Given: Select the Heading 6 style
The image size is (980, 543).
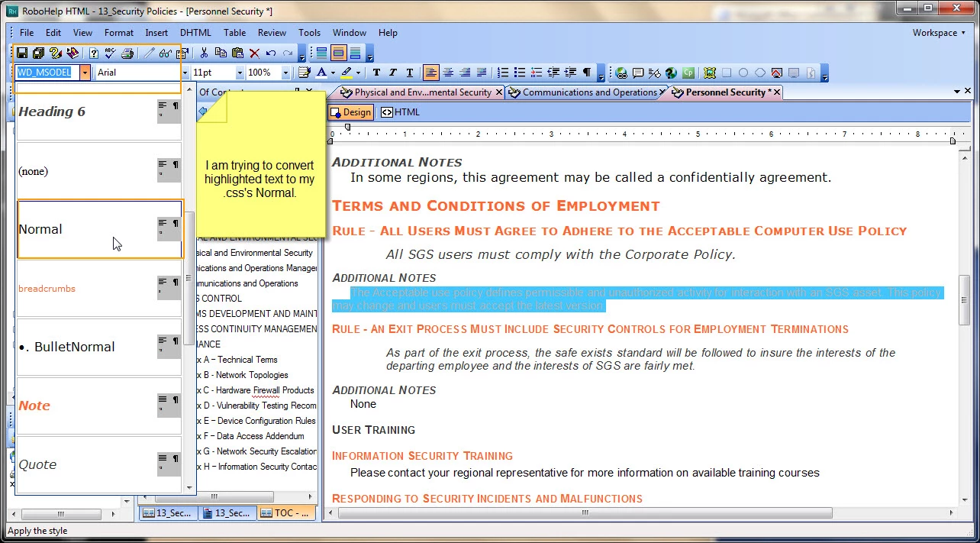Looking at the screenshot, I should [x=100, y=112].
